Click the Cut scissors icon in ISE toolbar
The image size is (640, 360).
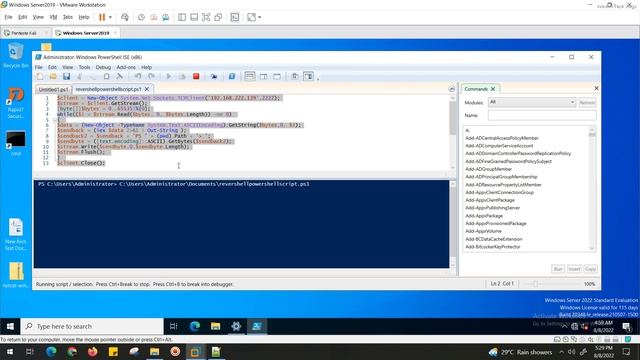80,76
